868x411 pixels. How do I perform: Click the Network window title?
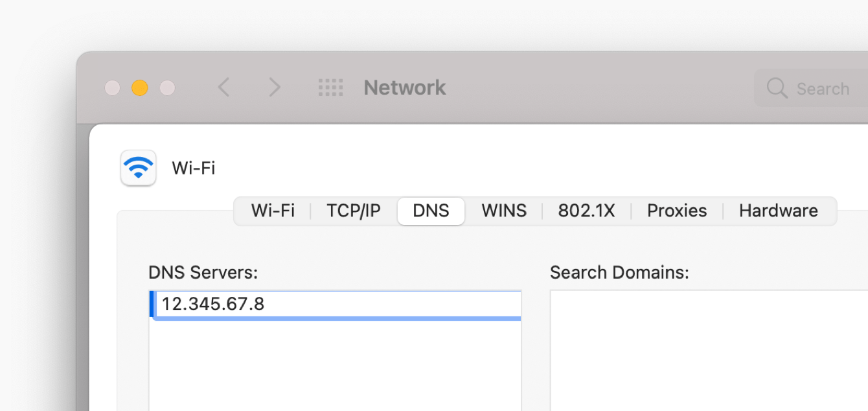(x=405, y=88)
